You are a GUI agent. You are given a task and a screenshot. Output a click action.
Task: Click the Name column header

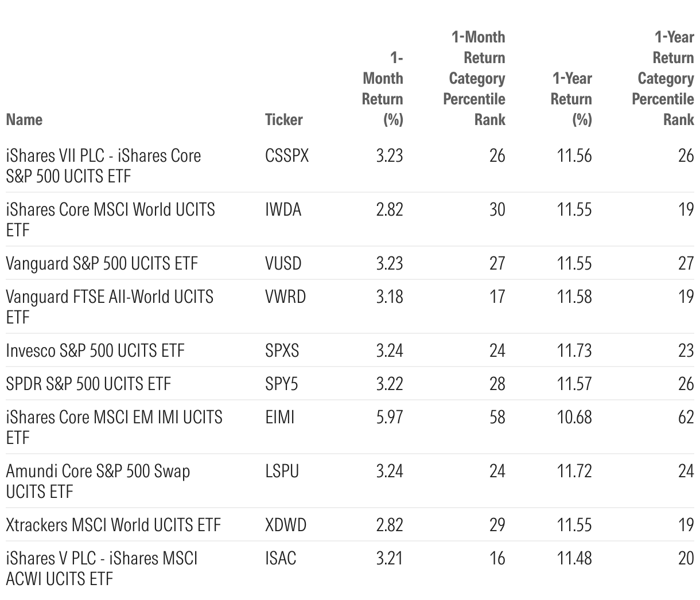(24, 119)
